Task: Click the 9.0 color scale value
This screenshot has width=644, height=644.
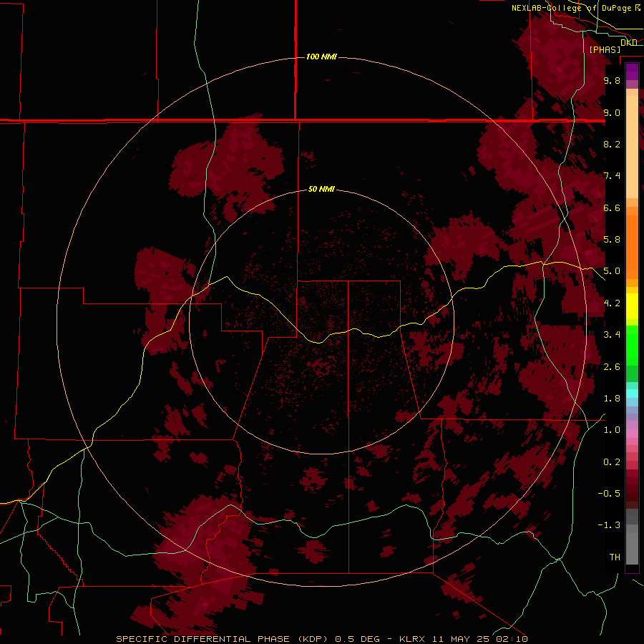Action: [612, 112]
